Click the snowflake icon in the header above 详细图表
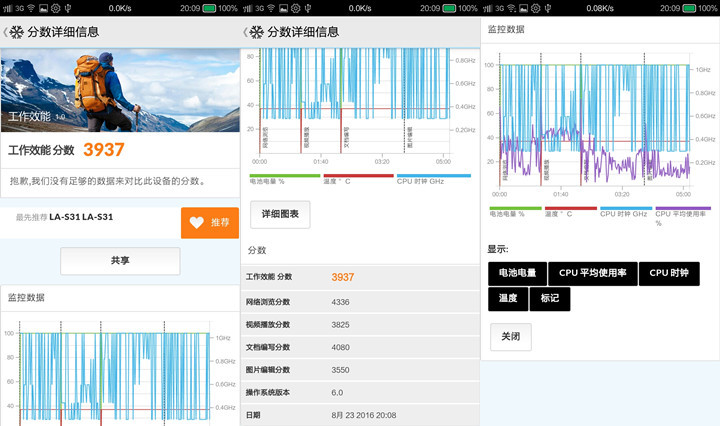Screen dimensions: 720x426 (258, 31)
